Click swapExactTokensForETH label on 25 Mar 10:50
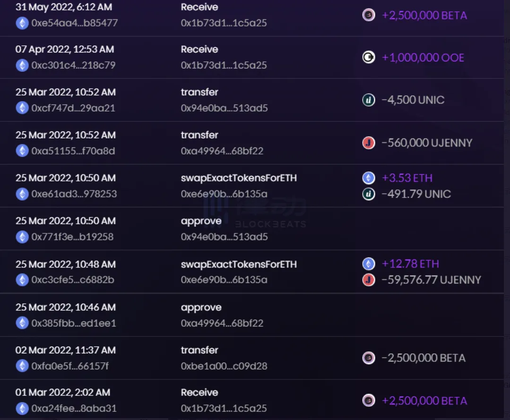 (x=239, y=178)
